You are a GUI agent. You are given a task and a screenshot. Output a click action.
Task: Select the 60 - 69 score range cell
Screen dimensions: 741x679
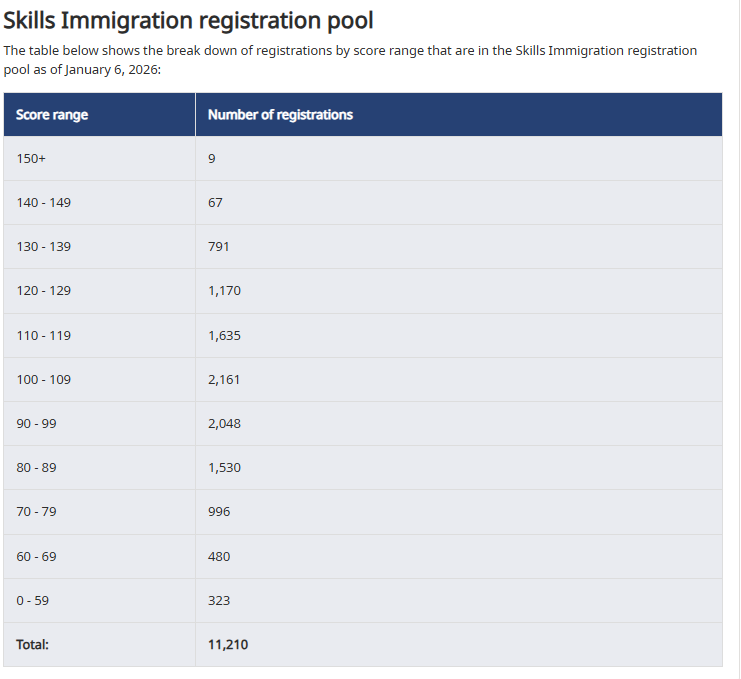37,556
